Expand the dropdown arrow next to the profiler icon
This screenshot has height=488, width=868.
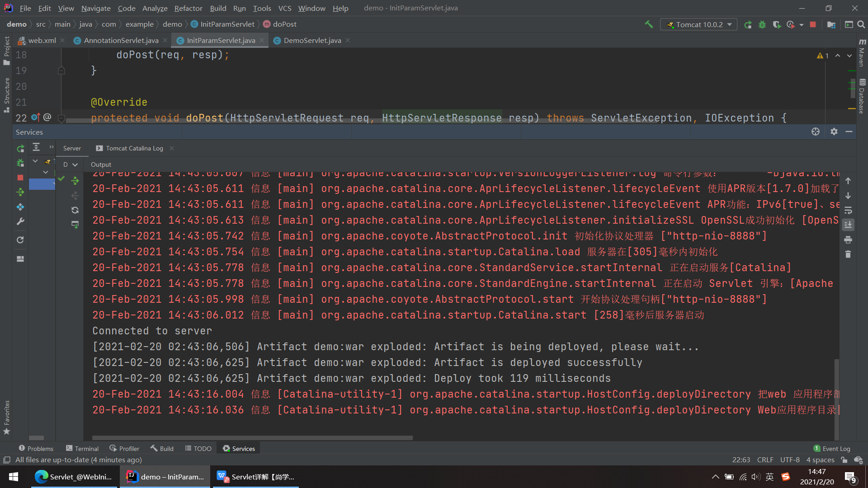pos(802,25)
